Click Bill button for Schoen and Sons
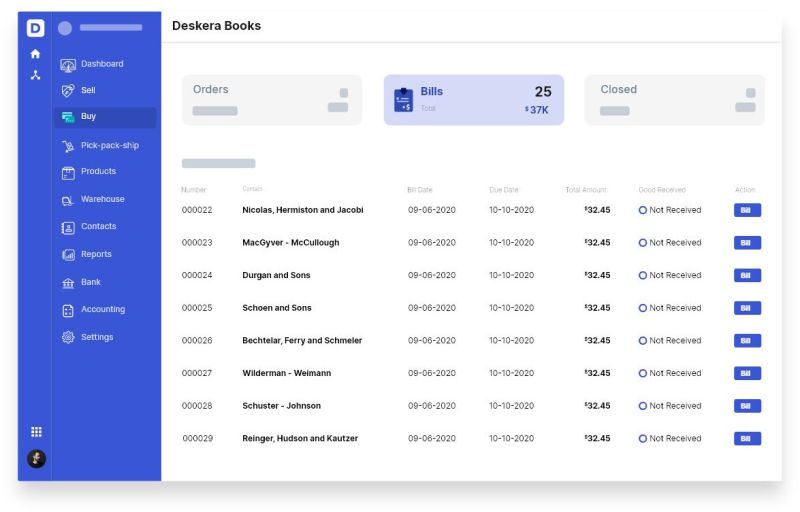Image resolution: width=800 pixels, height=512 pixels. 747,308
